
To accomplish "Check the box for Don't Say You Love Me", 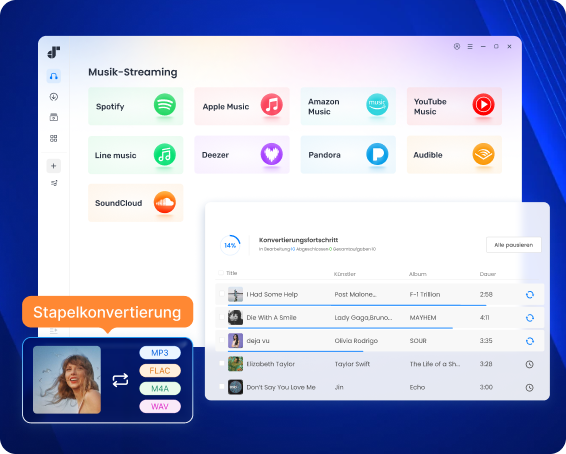I will [x=222, y=386].
